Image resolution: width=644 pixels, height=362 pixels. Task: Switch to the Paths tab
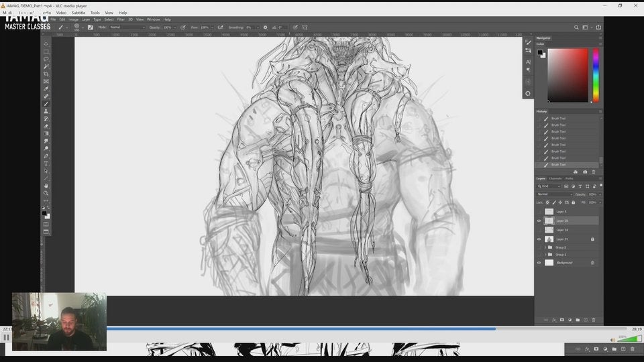[570, 178]
